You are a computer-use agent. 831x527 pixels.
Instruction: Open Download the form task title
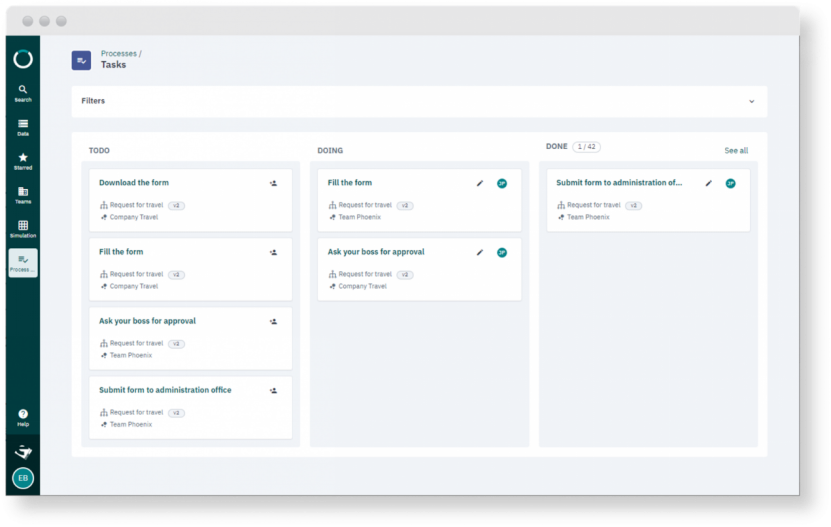(134, 182)
